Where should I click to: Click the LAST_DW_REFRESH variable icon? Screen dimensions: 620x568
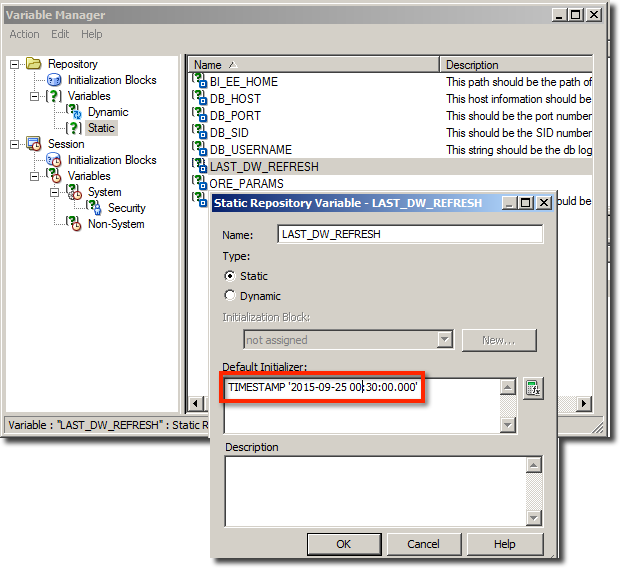pyautogui.click(x=200, y=166)
